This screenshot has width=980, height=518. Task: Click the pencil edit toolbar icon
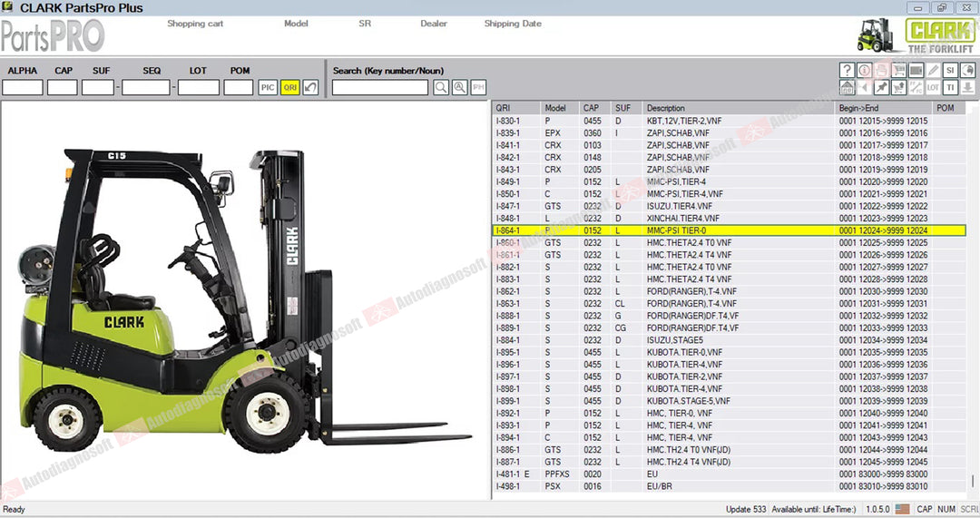[x=933, y=70]
